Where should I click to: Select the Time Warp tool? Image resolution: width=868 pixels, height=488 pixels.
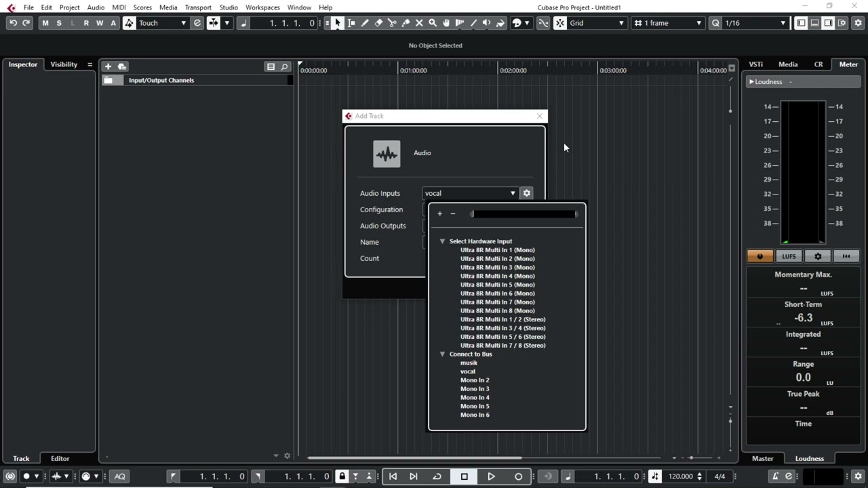click(x=460, y=23)
